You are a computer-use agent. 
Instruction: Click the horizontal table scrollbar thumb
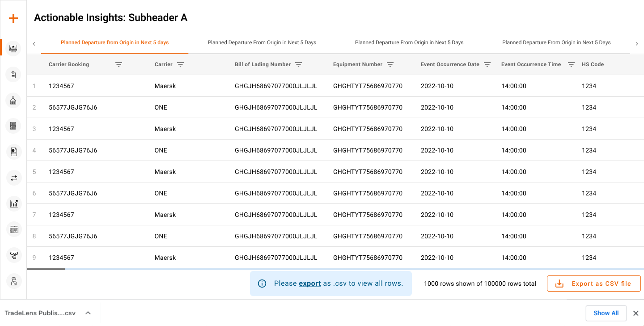pos(46,269)
